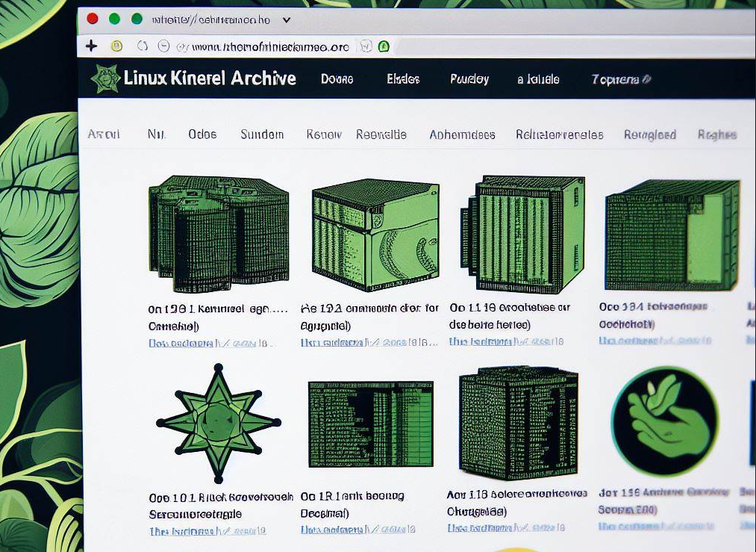Open the tab dropdown chevron in title bar

pos(287,20)
